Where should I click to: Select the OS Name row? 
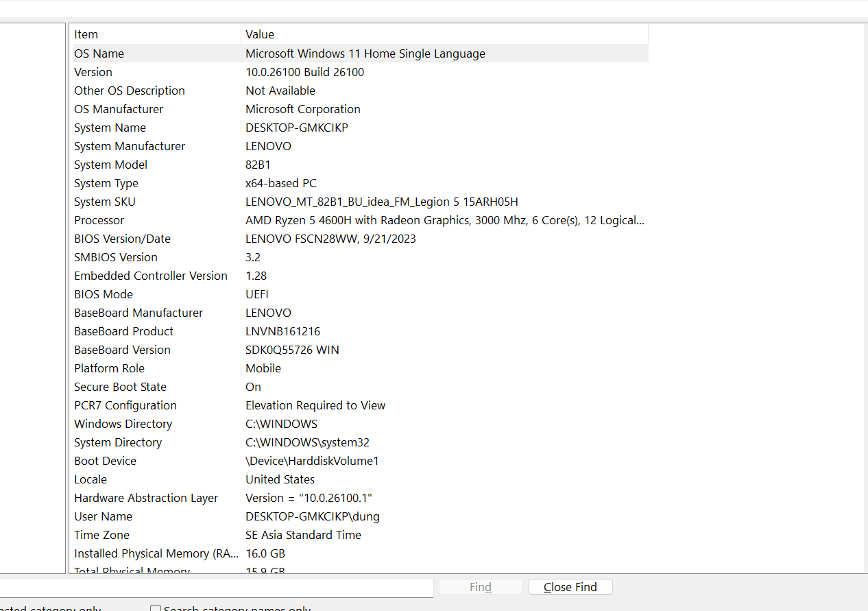pos(360,53)
